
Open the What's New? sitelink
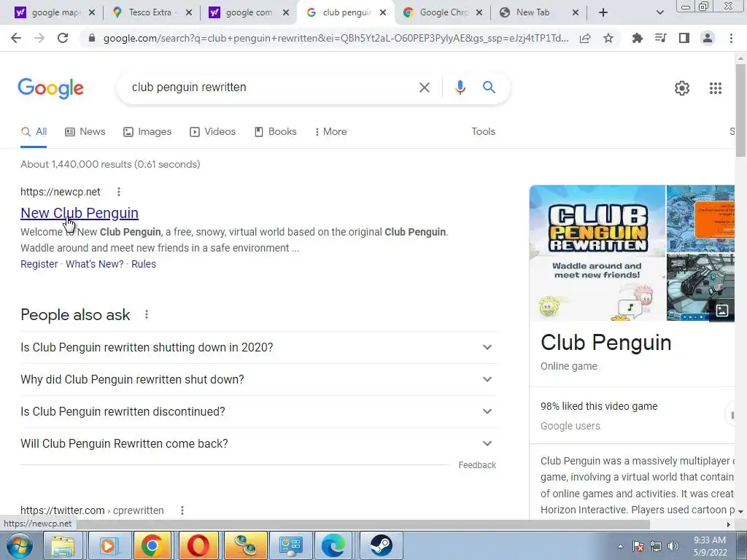pos(94,264)
